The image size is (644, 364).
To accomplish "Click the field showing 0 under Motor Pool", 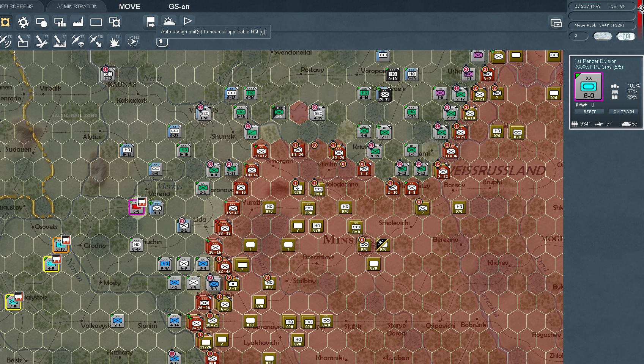I will (x=579, y=36).
